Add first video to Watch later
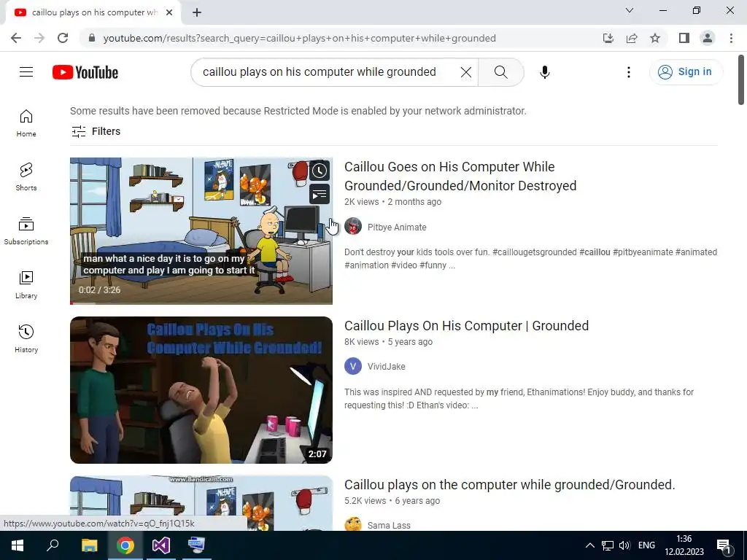Viewport: 747px width, 560px height. [320, 171]
